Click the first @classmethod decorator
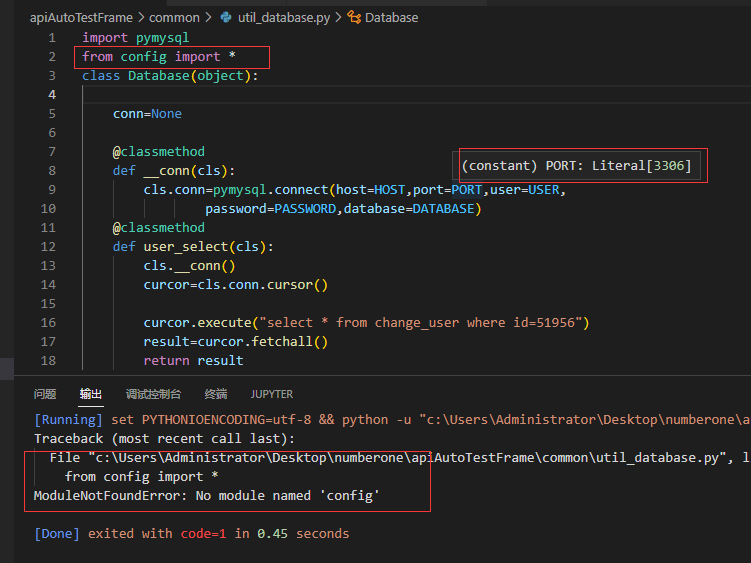Image resolution: width=751 pixels, height=563 pixels. click(158, 152)
